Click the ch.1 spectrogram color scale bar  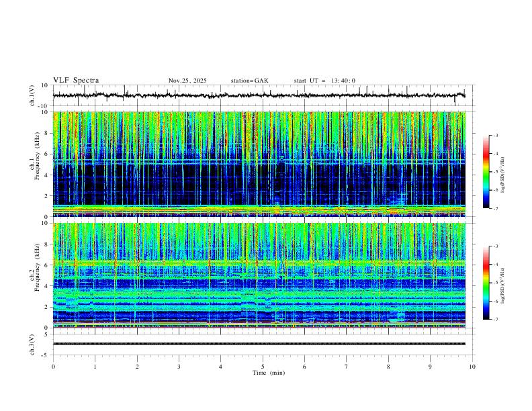click(486, 172)
